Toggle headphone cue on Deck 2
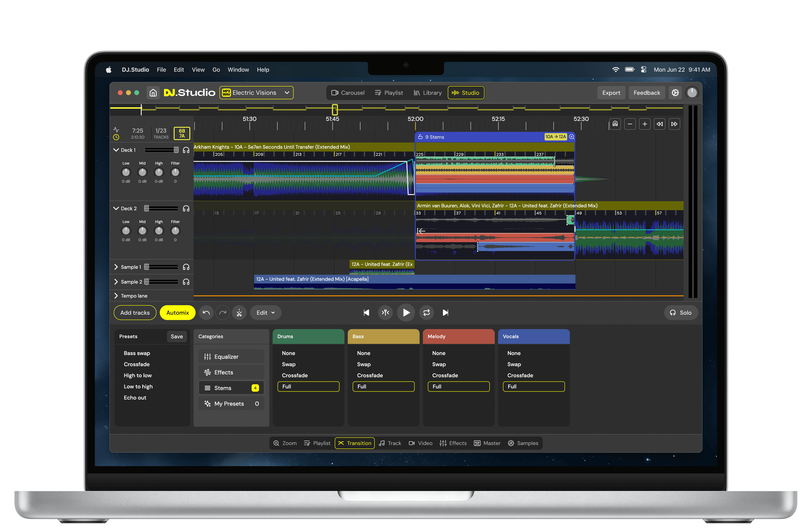 point(186,209)
